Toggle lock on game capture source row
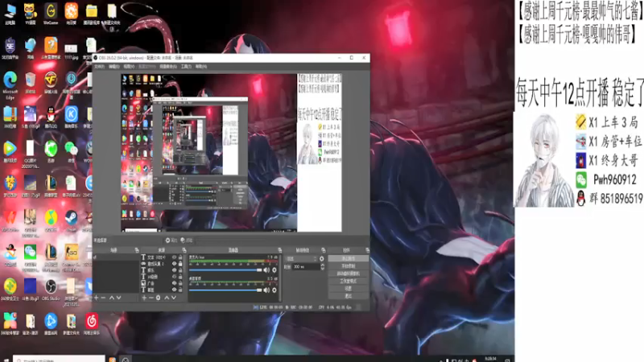The image size is (644, 362). 180,264
